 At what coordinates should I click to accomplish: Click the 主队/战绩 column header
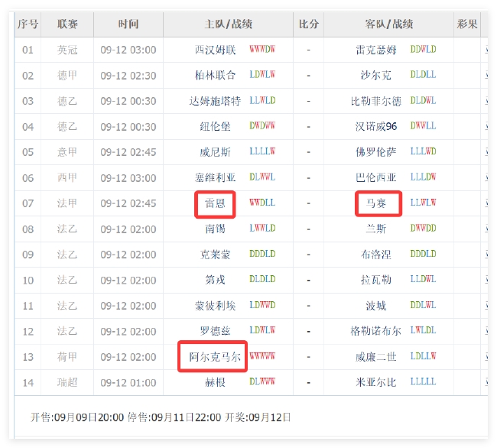228,24
